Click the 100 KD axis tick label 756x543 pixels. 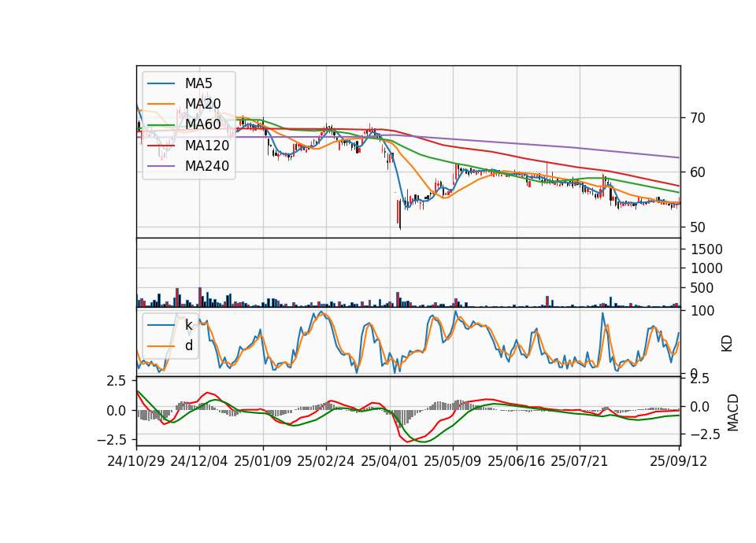(703, 312)
